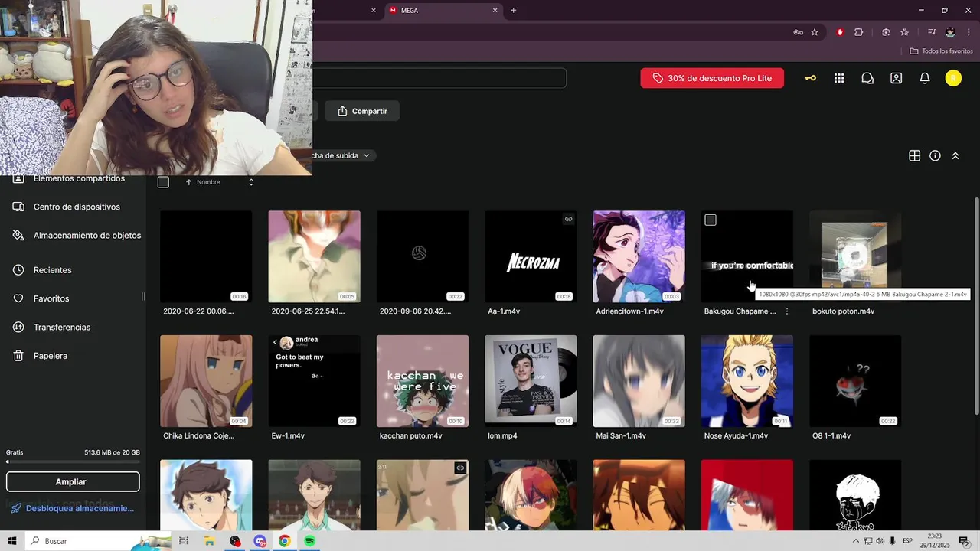Screen dimensions: 980x551
Task: Open the MEGA recovery key icon
Action: pyautogui.click(x=810, y=78)
